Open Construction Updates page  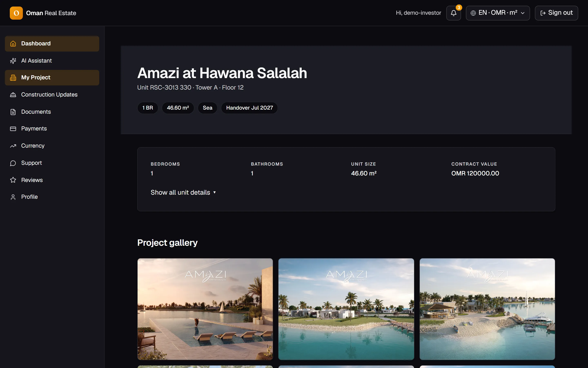[52, 95]
